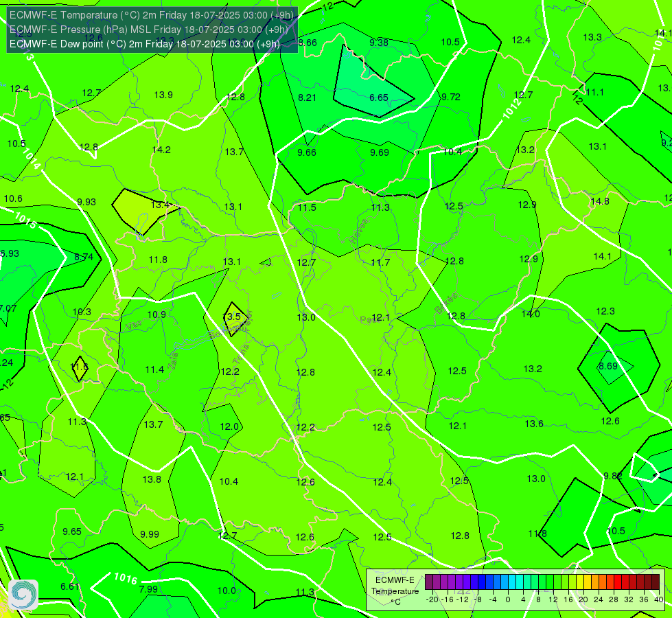
Task: Click the 6.65 value in the cold pocket
Action: tap(379, 98)
